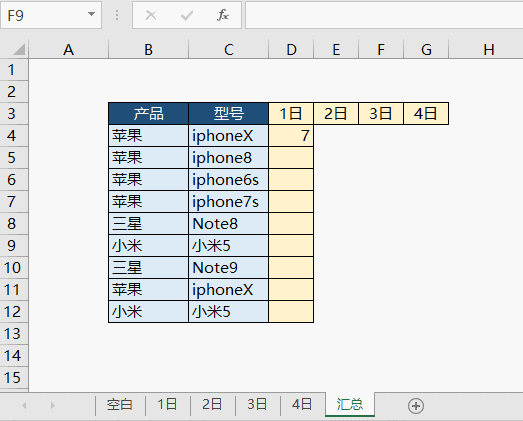
Task: Select column D header
Action: (291, 49)
